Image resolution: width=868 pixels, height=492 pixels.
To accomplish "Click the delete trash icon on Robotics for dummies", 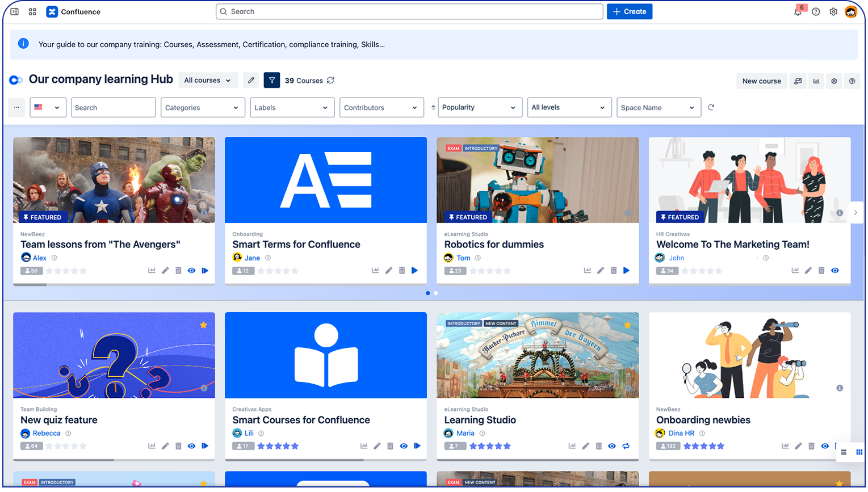I will pyautogui.click(x=614, y=271).
